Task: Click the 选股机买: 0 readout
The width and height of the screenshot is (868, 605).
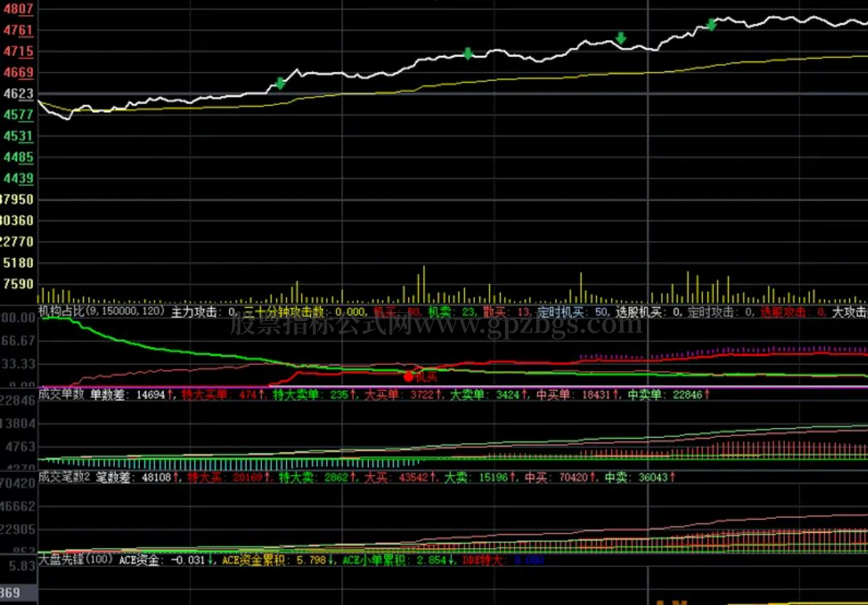Action: (x=648, y=312)
